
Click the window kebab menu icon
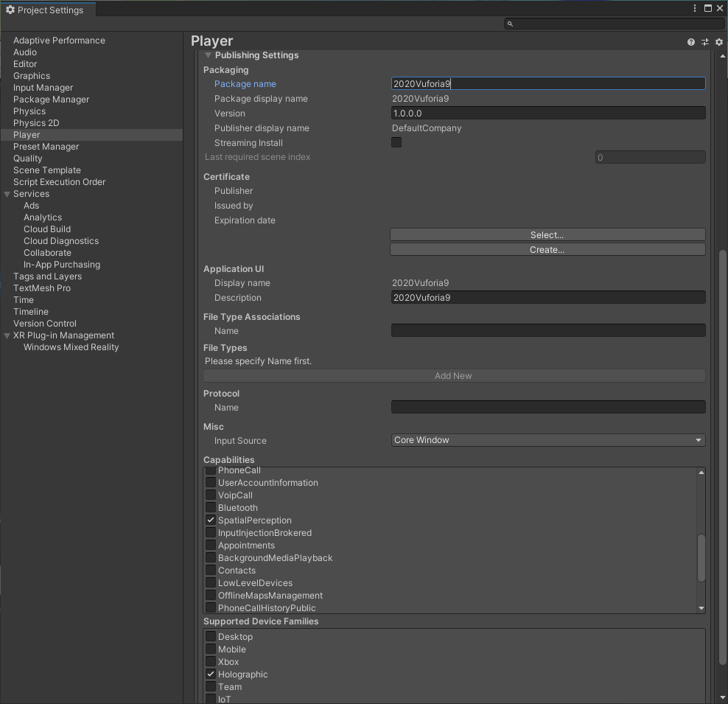[x=695, y=9]
